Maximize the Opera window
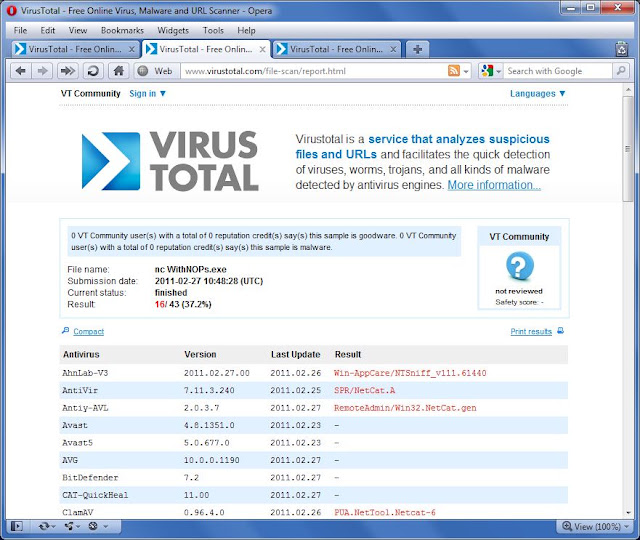The width and height of the screenshot is (640, 540). coord(591,8)
